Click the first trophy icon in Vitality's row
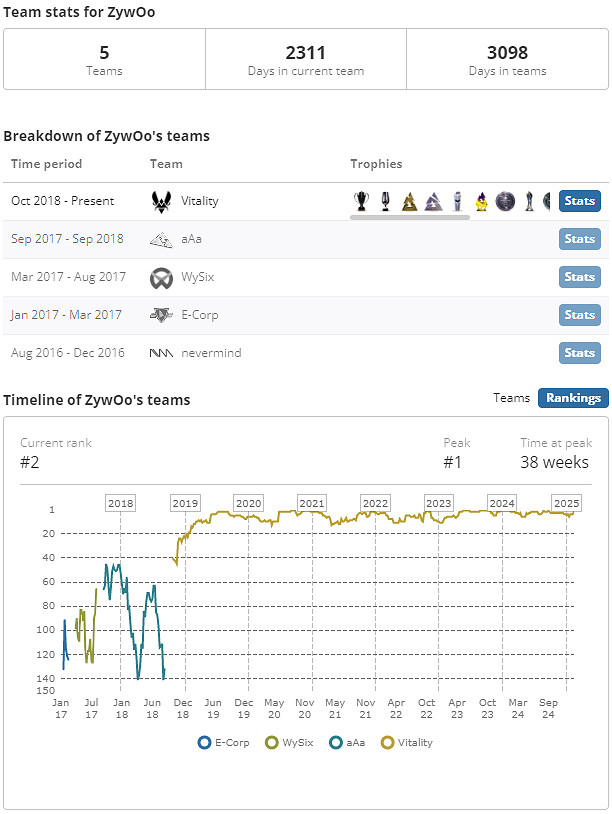Viewport: 612px width, 814px height. tap(360, 200)
